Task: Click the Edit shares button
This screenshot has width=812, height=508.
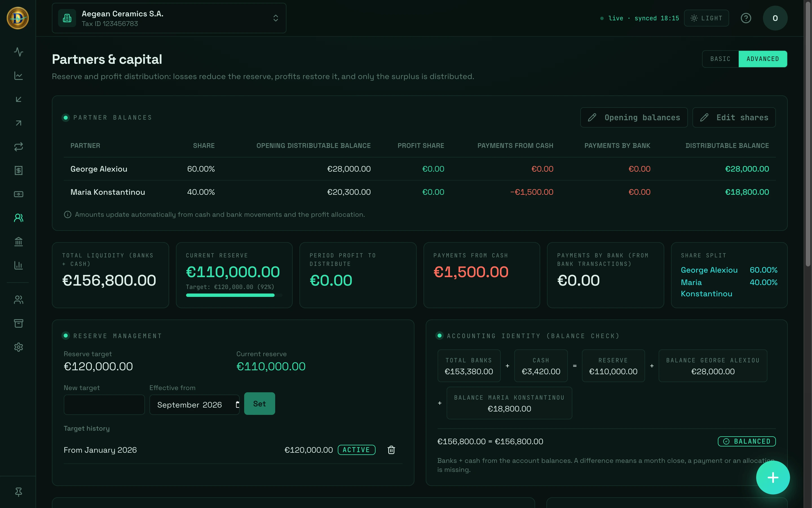Action: [x=734, y=118]
